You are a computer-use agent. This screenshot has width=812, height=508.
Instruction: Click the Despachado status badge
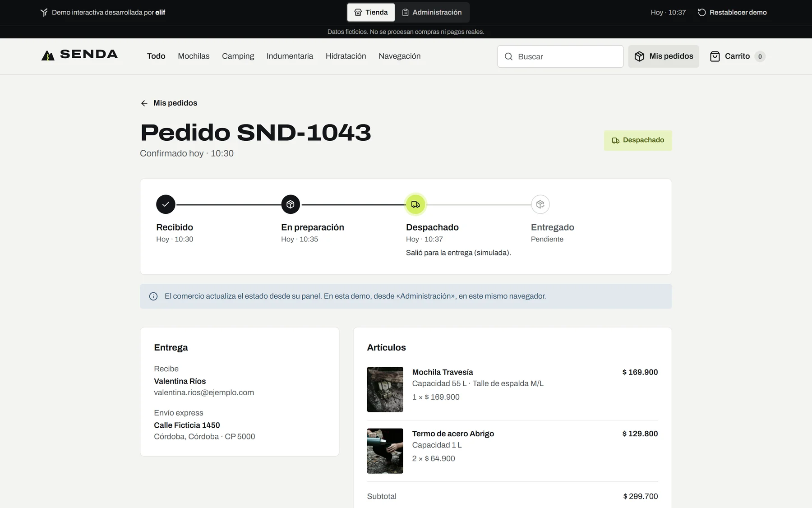[x=638, y=140]
